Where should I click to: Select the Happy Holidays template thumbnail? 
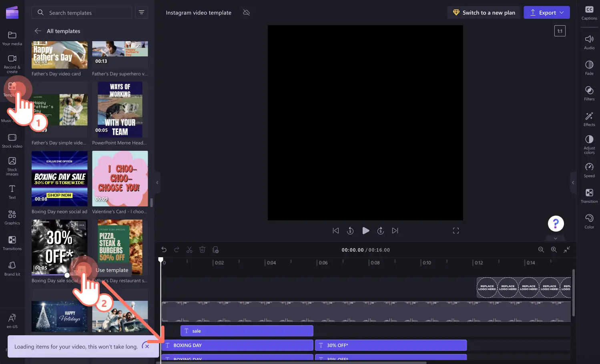[x=59, y=316]
